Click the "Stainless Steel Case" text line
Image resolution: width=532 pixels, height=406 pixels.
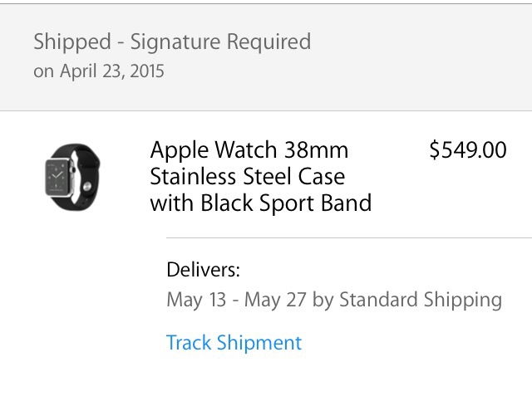pyautogui.click(x=247, y=176)
